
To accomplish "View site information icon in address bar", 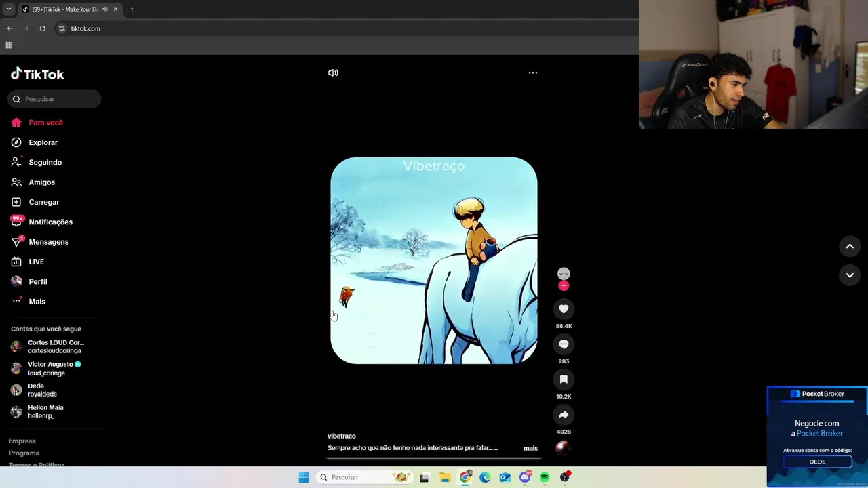I will 62,28.
